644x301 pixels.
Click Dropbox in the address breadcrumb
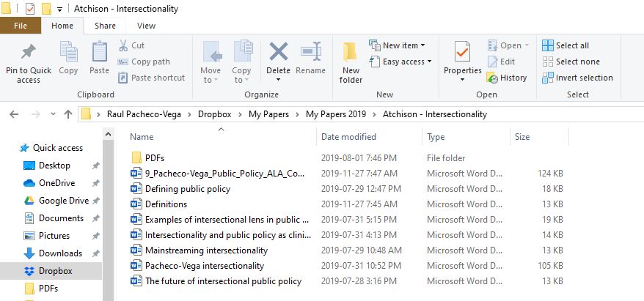(x=215, y=114)
